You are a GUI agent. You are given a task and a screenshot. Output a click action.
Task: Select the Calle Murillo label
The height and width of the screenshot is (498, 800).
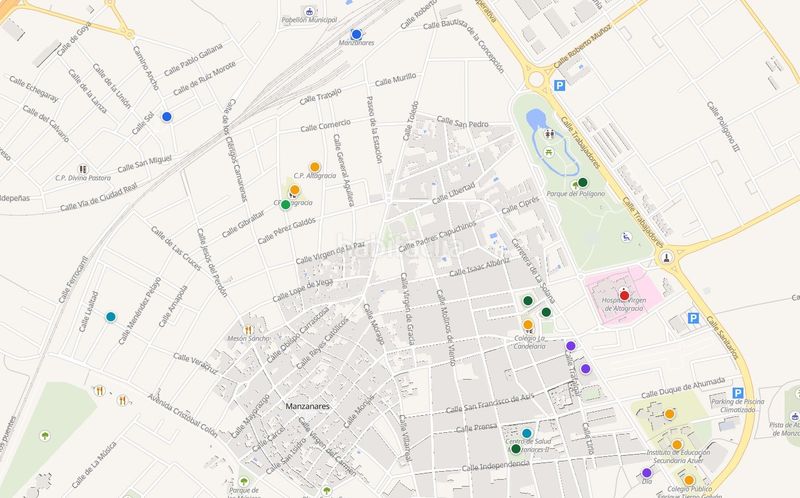(x=395, y=80)
